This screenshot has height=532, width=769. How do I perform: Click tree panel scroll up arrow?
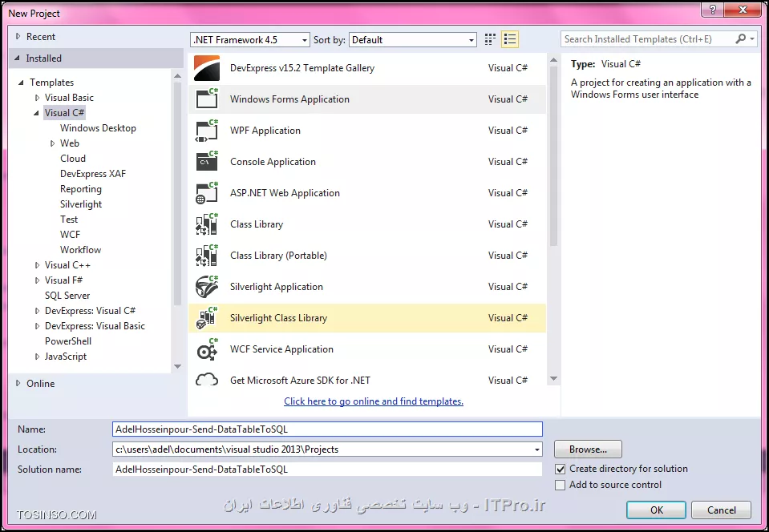pos(177,76)
